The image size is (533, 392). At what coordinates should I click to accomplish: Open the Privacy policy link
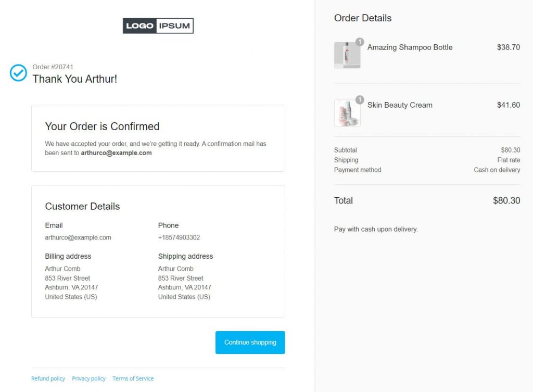(x=88, y=378)
